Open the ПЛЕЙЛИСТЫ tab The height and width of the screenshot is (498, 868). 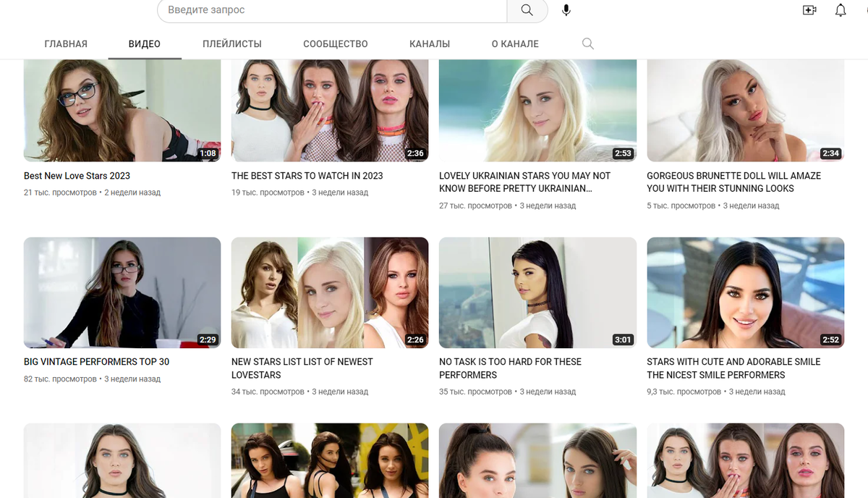(x=232, y=44)
